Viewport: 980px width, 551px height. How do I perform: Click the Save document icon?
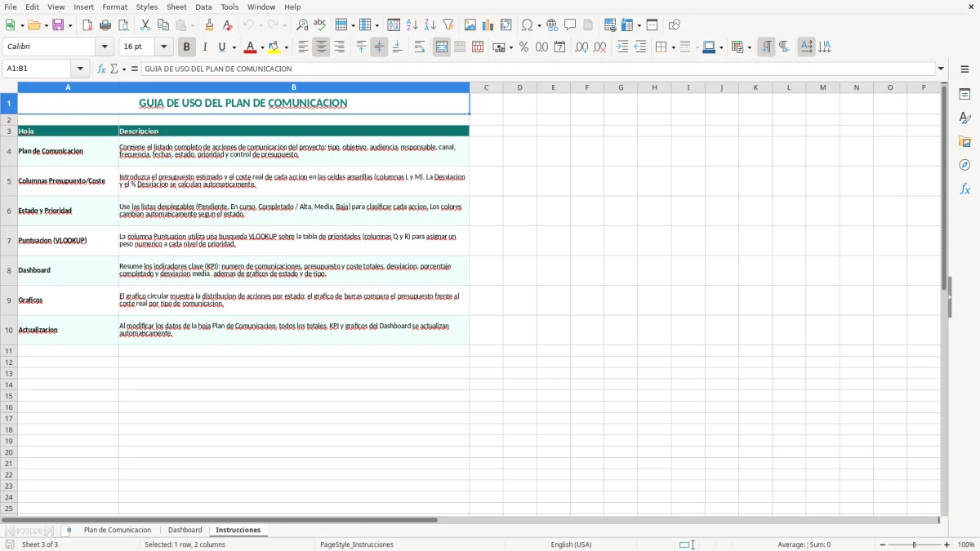58,25
